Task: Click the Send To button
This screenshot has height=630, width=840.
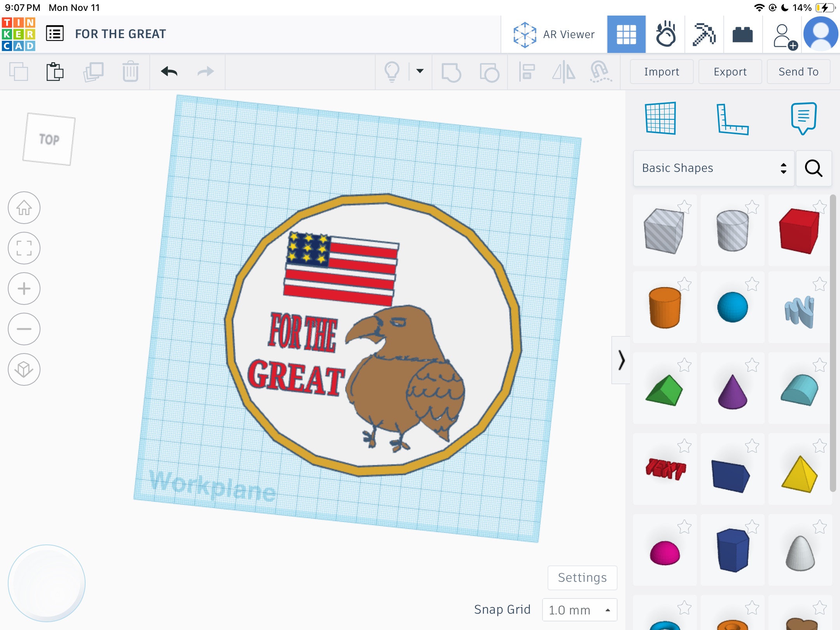Action: point(798,72)
